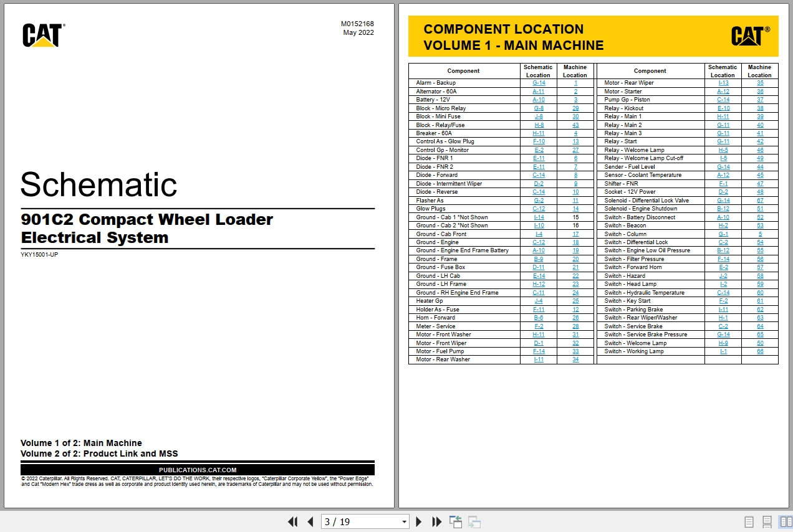Screen dimensions: 793x532
Task: Open the page number dropdown arrow
Action: tap(404, 522)
